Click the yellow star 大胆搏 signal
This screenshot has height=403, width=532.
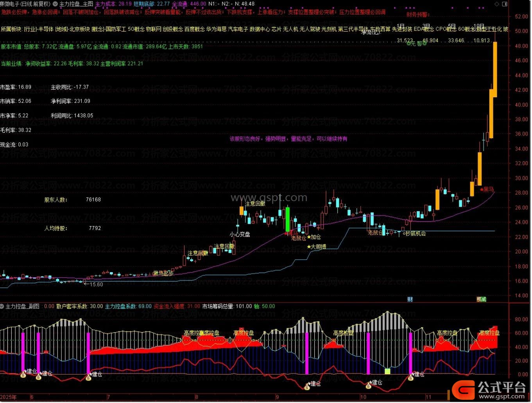click(x=317, y=247)
